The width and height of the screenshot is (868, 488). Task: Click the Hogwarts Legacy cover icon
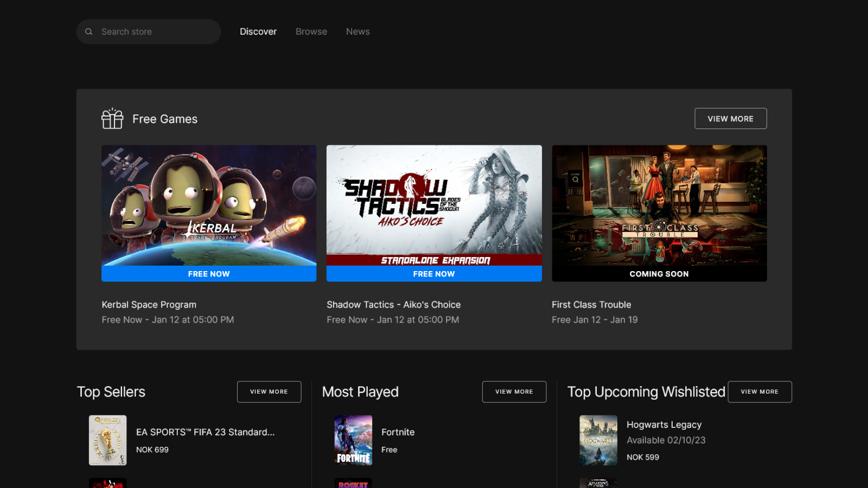click(x=598, y=440)
